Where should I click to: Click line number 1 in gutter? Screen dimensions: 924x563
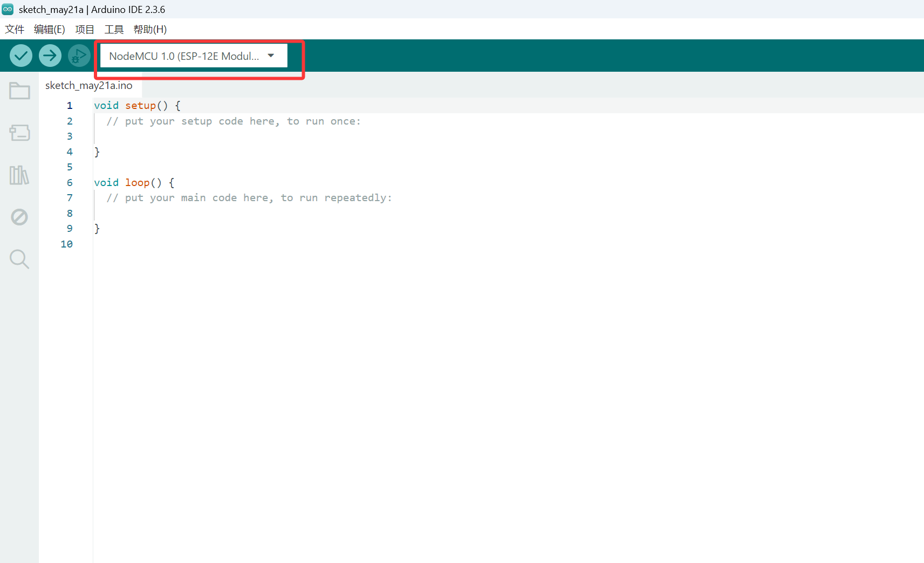[x=70, y=106]
